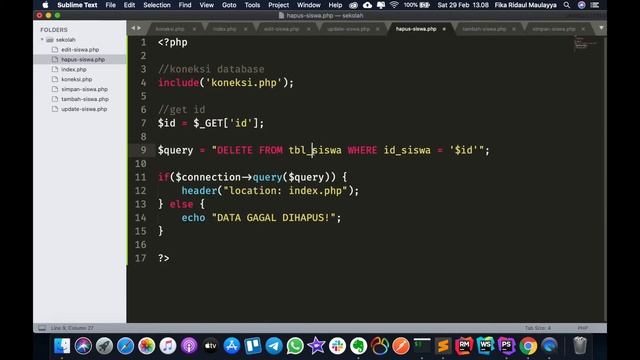640x360 pixels.
Task: Toggle the side bar panel switcher icon
Action: click(42, 328)
